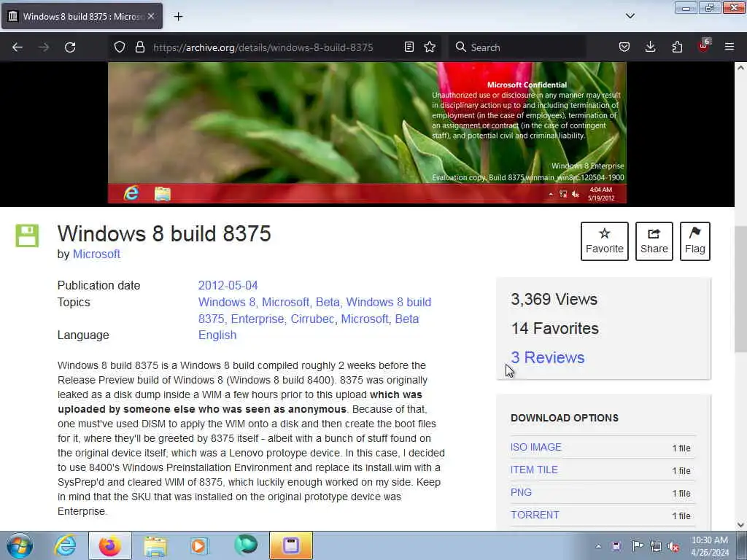The height and width of the screenshot is (560, 747).
Task: Click the page vertical scrollbar thumb
Action: tap(740, 289)
